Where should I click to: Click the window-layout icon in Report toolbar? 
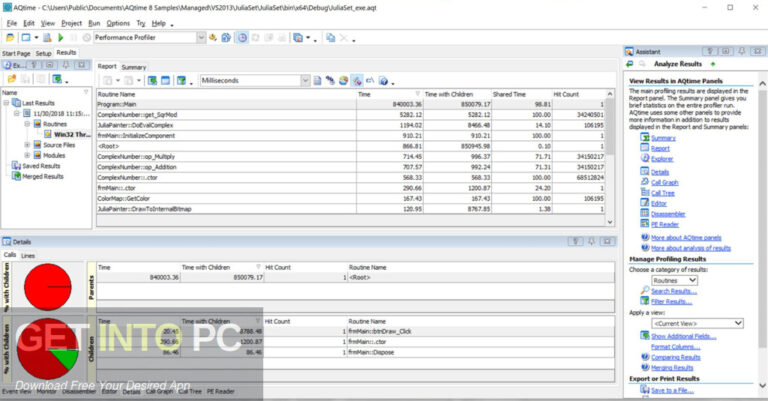coord(166,80)
